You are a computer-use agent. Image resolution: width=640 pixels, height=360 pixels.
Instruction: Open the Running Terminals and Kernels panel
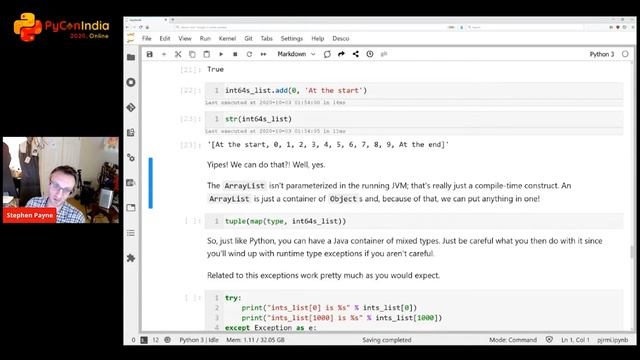click(131, 82)
